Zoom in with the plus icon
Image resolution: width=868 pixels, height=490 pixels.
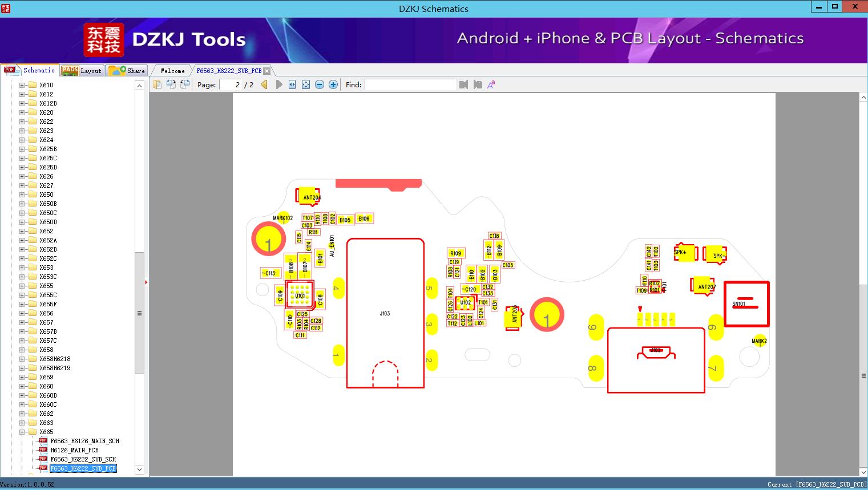333,84
